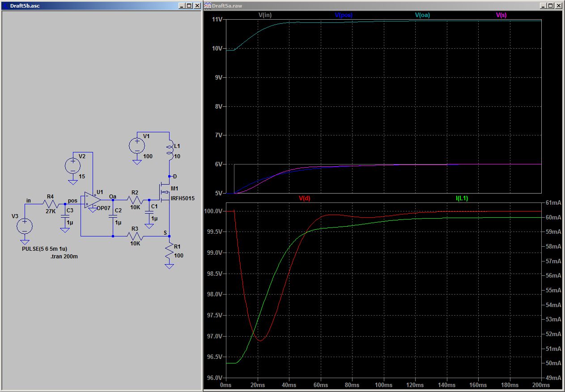Click the 'S' net label
This screenshot has width=565, height=392.
[x=166, y=233]
